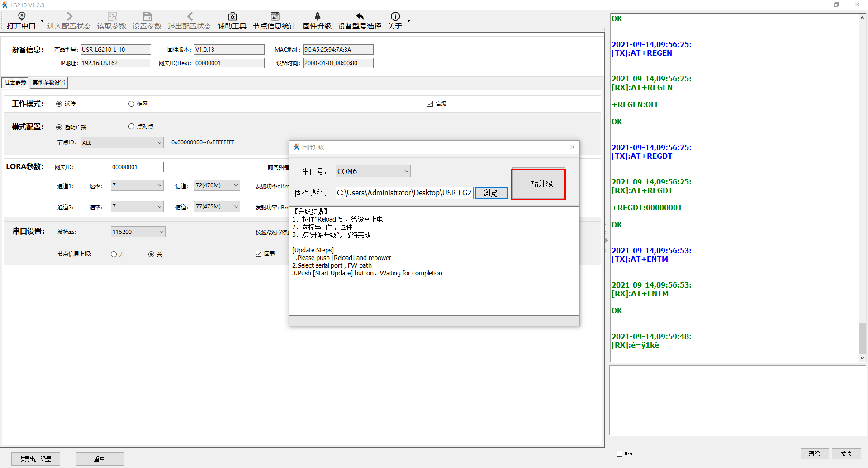
Task: Toggle the 高级 advanced checkbox
Action: point(430,104)
